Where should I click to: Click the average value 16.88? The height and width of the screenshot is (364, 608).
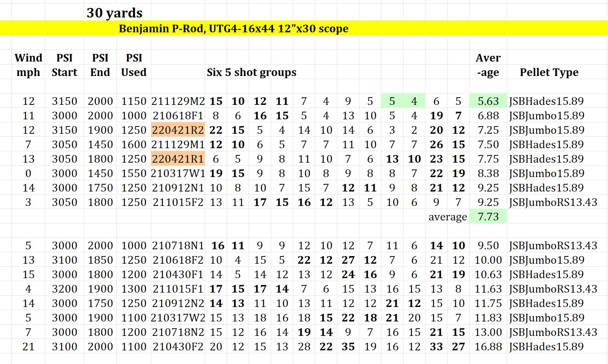coord(488,347)
